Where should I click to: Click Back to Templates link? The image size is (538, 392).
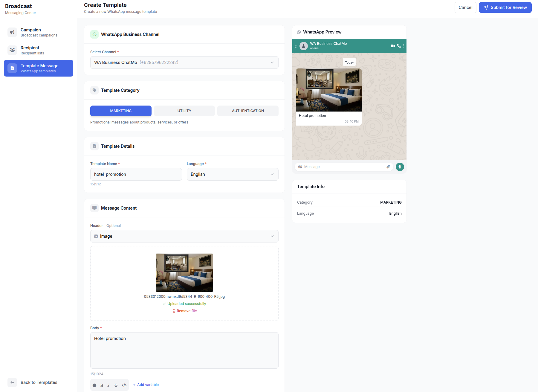click(x=39, y=382)
